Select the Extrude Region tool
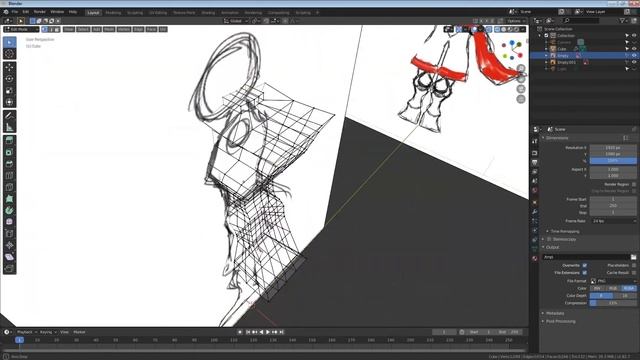 point(9,140)
